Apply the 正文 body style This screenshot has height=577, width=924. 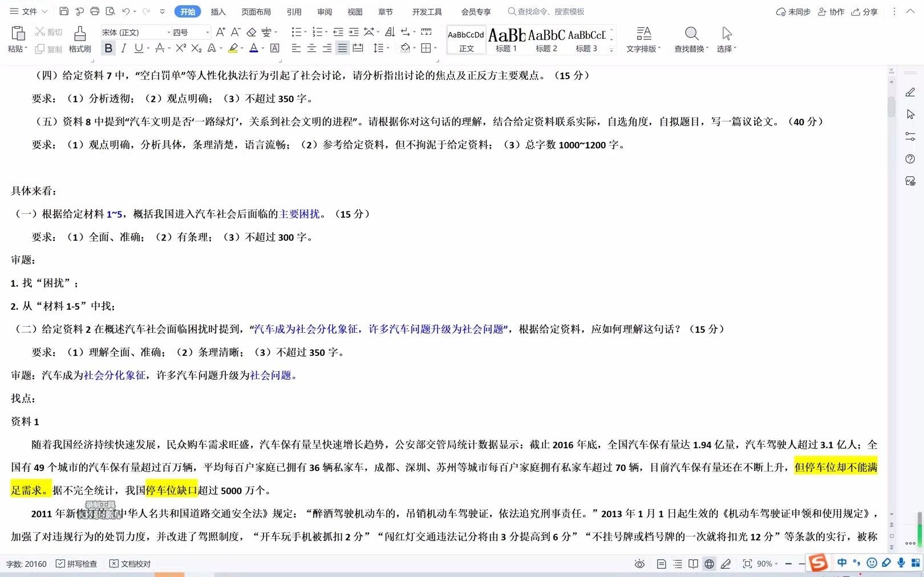tap(466, 39)
